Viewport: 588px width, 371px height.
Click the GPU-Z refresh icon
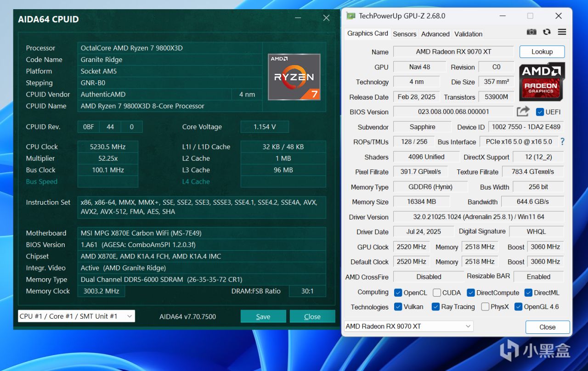[547, 32]
